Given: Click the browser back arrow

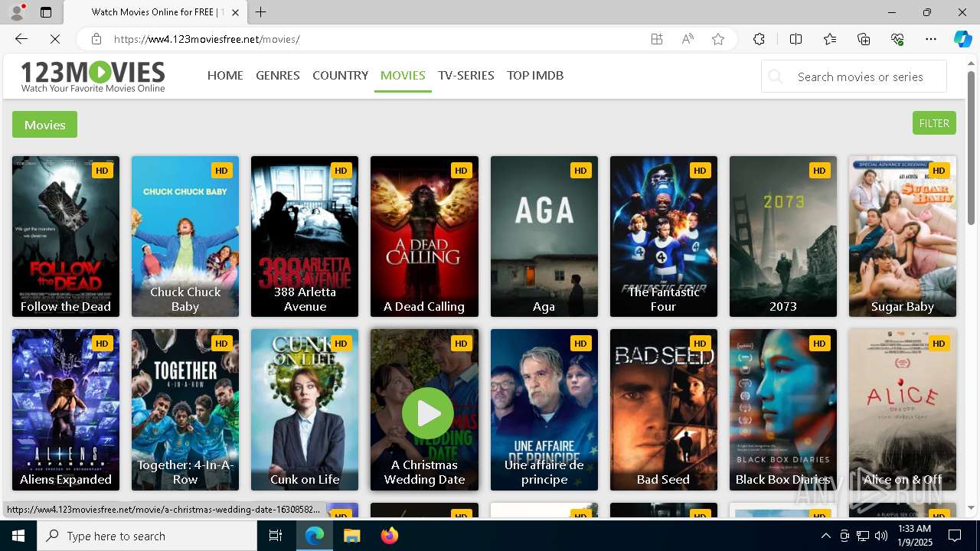Looking at the screenshot, I should pos(21,39).
